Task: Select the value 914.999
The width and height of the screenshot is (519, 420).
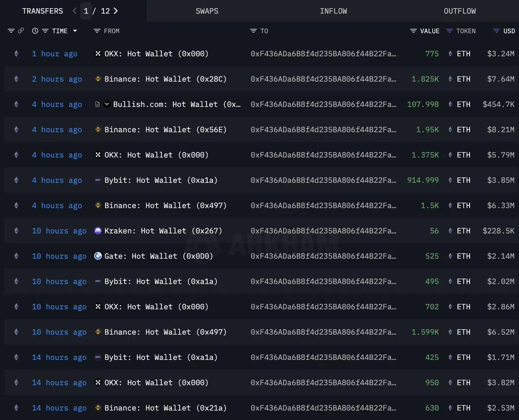Action: pyautogui.click(x=423, y=180)
